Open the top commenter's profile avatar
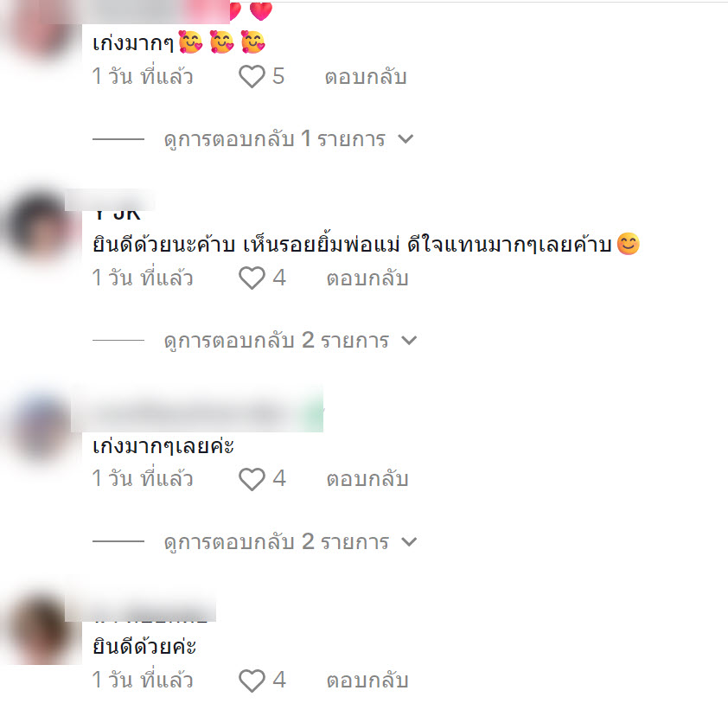Screen dimensions: 728x716 click(41, 28)
